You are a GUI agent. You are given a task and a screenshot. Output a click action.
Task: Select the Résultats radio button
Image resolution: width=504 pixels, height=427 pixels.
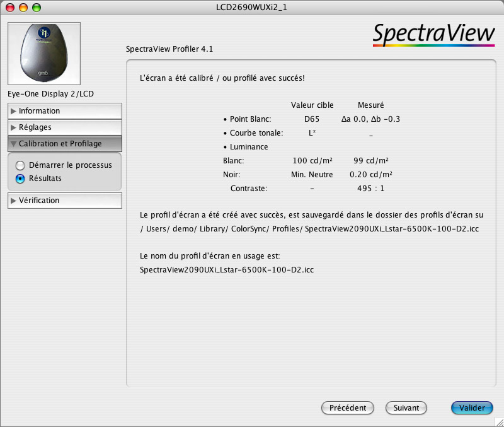pyautogui.click(x=20, y=178)
